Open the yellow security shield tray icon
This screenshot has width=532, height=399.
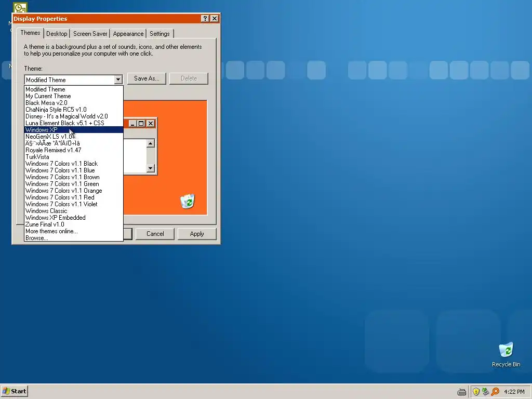(476, 392)
